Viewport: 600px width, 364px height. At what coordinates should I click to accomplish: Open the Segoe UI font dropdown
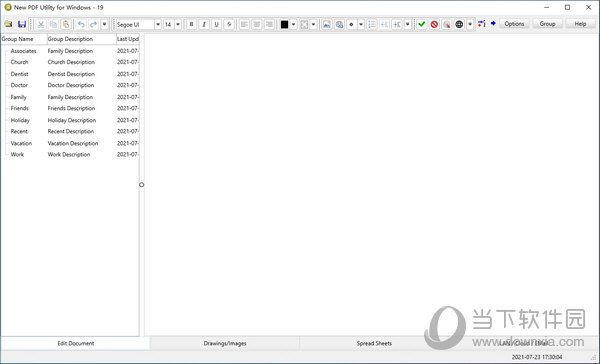coord(158,24)
